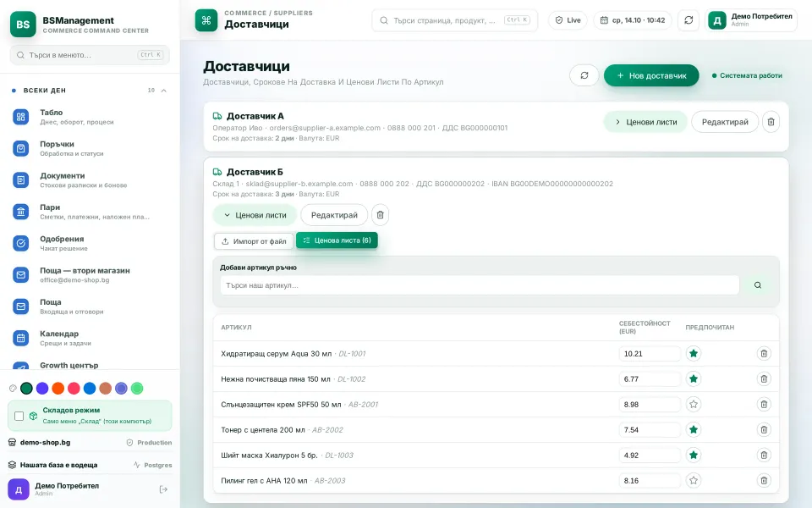Open the Поща menu item

pos(90,306)
